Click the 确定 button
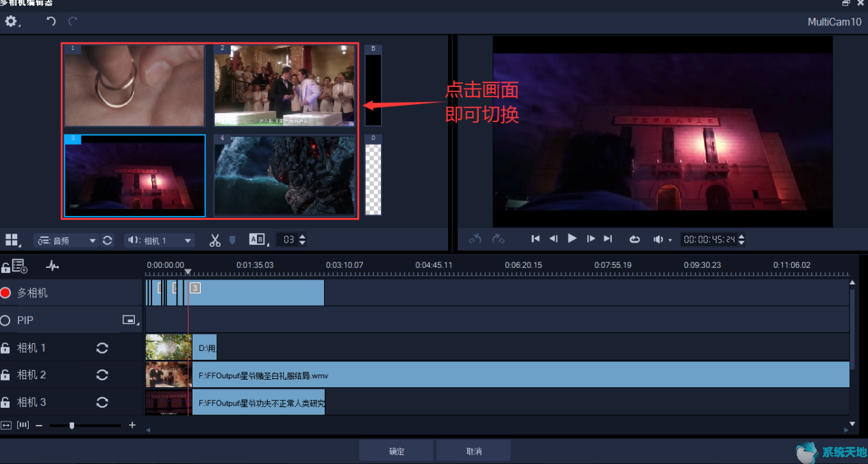This screenshot has width=868, height=464. (396, 451)
